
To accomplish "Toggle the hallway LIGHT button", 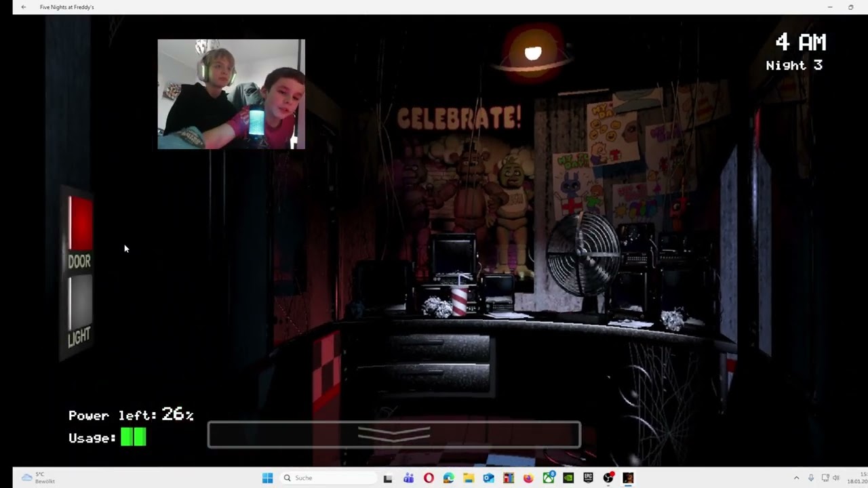I will click(80, 303).
